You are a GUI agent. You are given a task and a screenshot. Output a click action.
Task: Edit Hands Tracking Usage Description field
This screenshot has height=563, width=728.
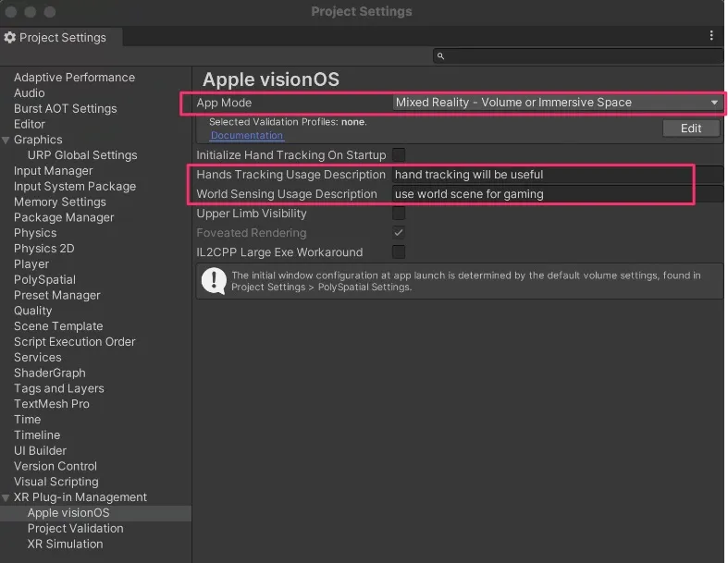557,175
